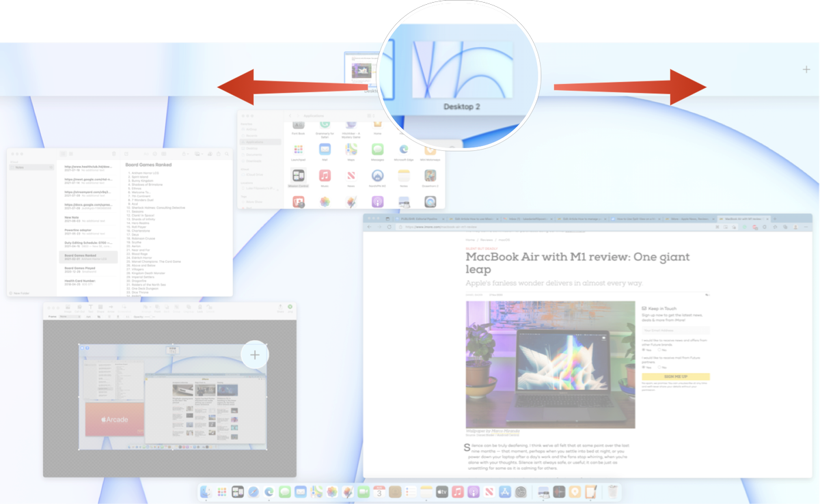Image resolution: width=820 pixels, height=504 pixels.
Task: Switch Notes to list view
Action: pyautogui.click(x=63, y=154)
